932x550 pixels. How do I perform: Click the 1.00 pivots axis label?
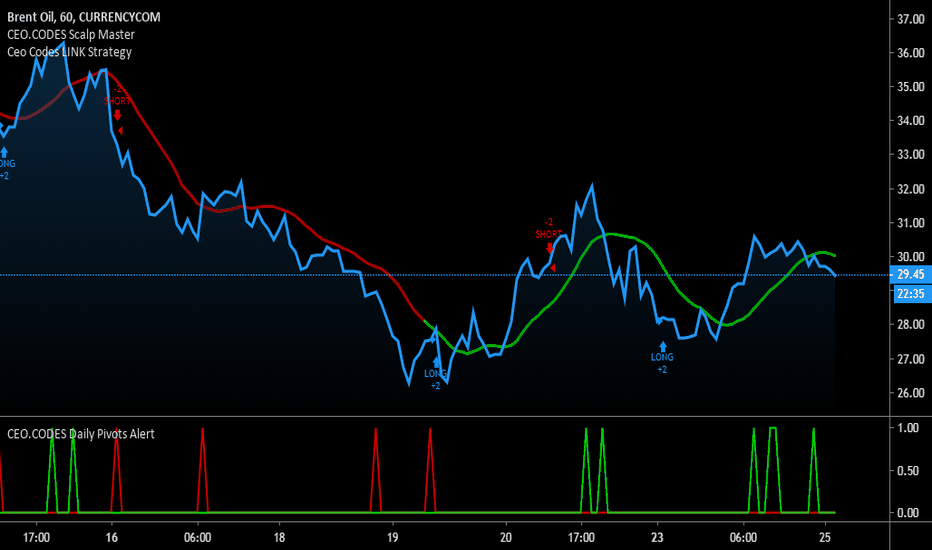908,428
